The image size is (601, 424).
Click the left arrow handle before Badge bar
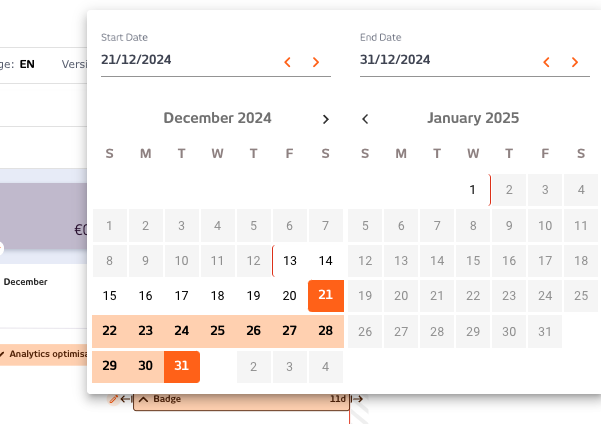[125, 399]
